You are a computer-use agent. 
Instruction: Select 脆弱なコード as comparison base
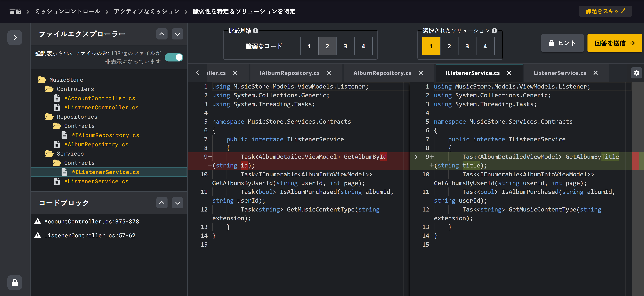(264, 46)
